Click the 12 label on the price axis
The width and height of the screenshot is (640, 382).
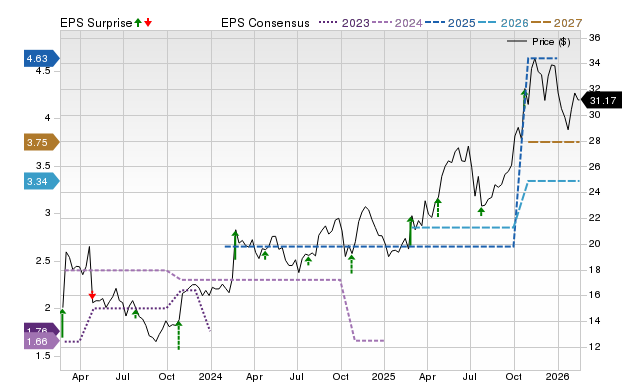[594, 346]
